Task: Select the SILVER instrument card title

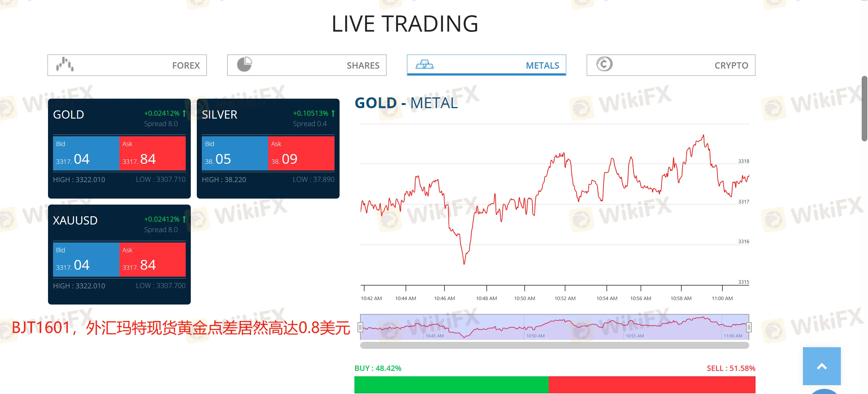Action: coord(219,115)
